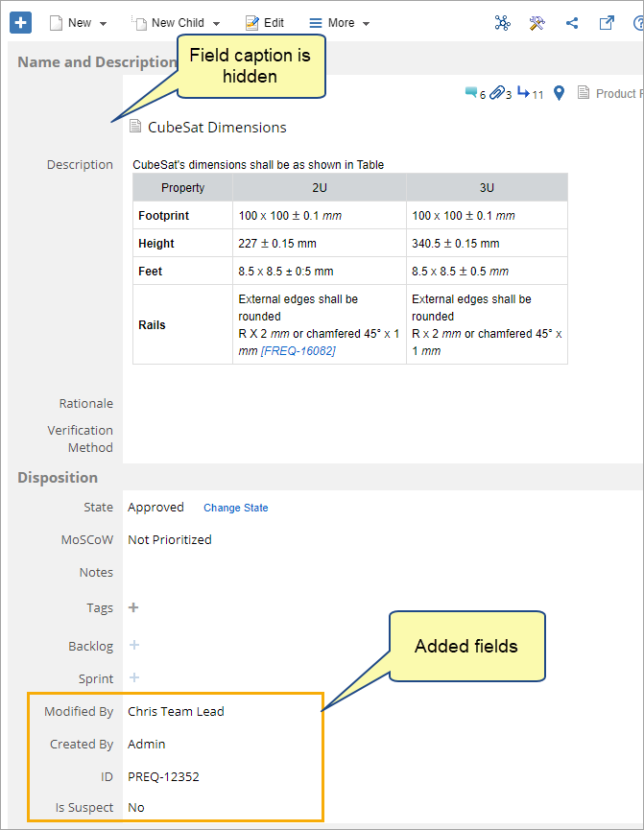Open the FREQ-16082 reference link
The image size is (644, 830).
[298, 351]
